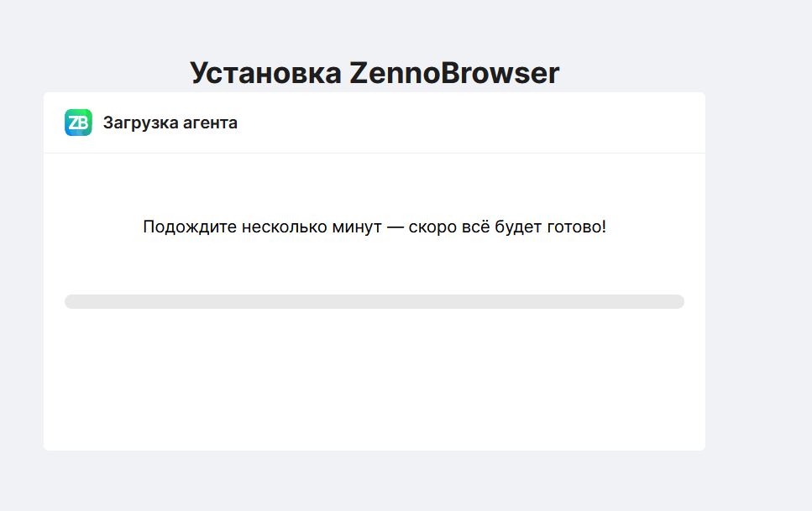Click the em dash in the wait message
This screenshot has height=511, width=812.
(x=396, y=227)
